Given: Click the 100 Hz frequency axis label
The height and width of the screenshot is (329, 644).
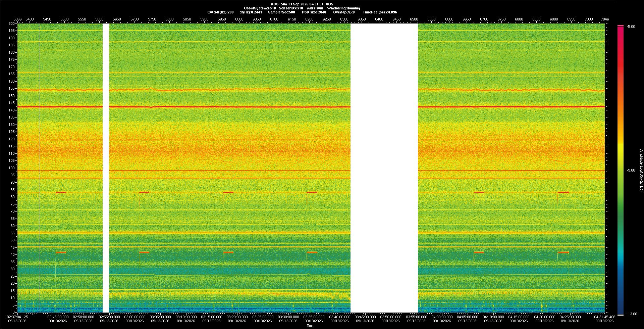Looking at the screenshot, I should point(12,168).
